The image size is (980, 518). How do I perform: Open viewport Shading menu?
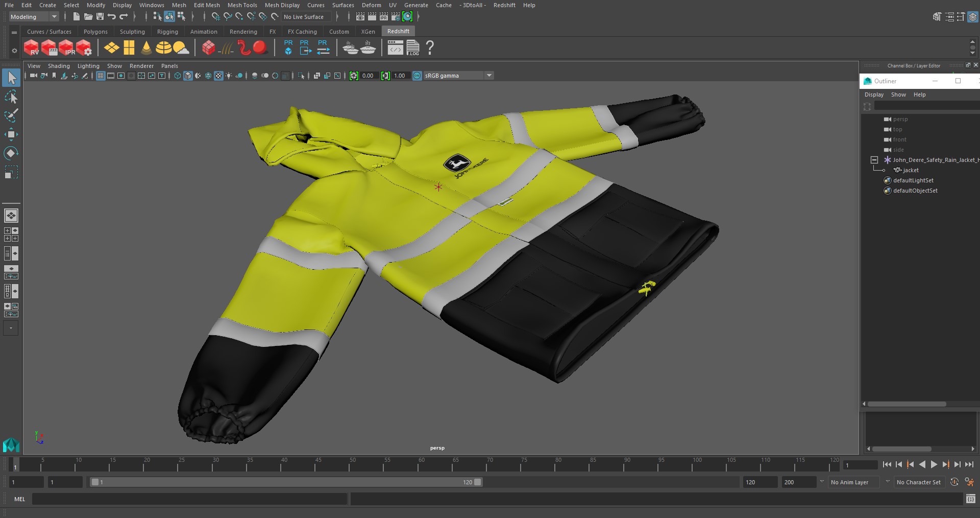click(59, 66)
